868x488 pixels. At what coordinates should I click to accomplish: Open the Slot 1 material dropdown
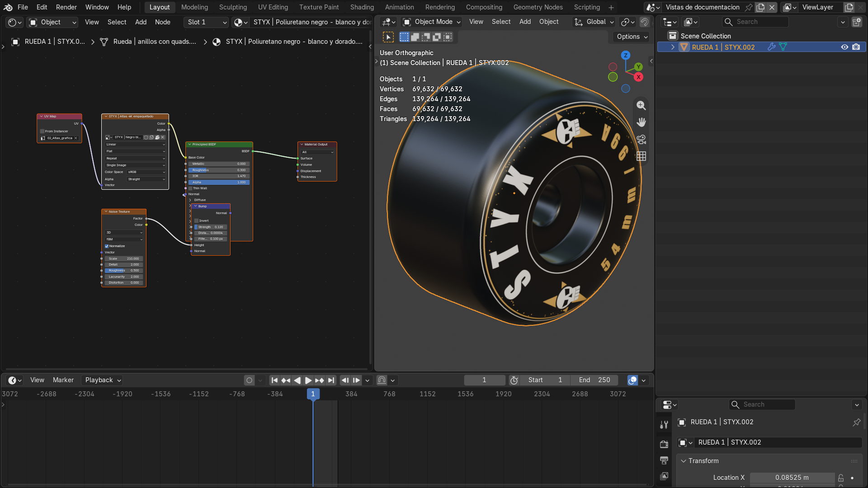[206, 22]
